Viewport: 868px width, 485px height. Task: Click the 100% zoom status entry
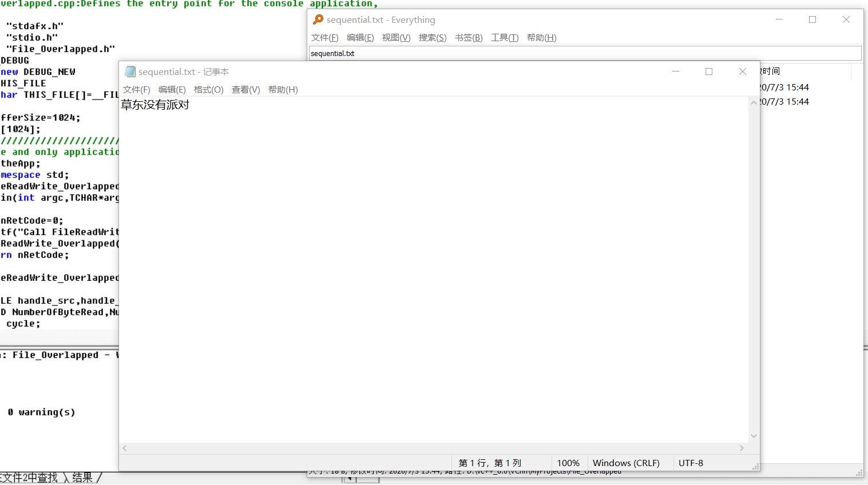568,463
